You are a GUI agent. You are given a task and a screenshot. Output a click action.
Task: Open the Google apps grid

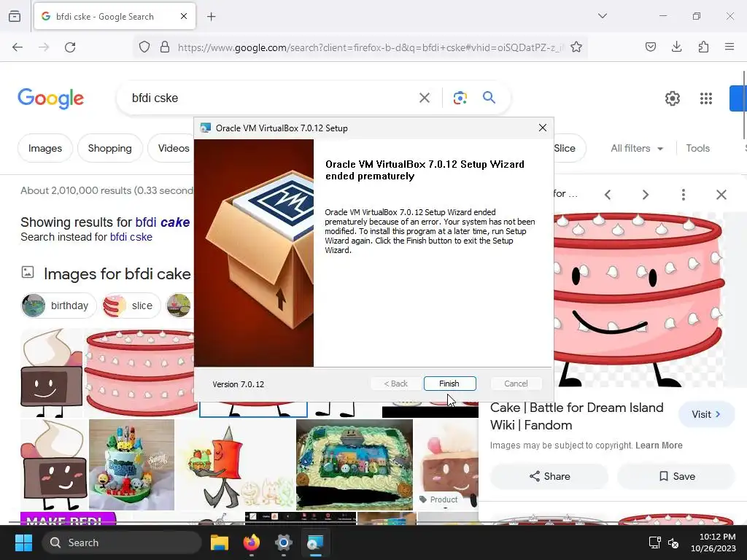706,98
